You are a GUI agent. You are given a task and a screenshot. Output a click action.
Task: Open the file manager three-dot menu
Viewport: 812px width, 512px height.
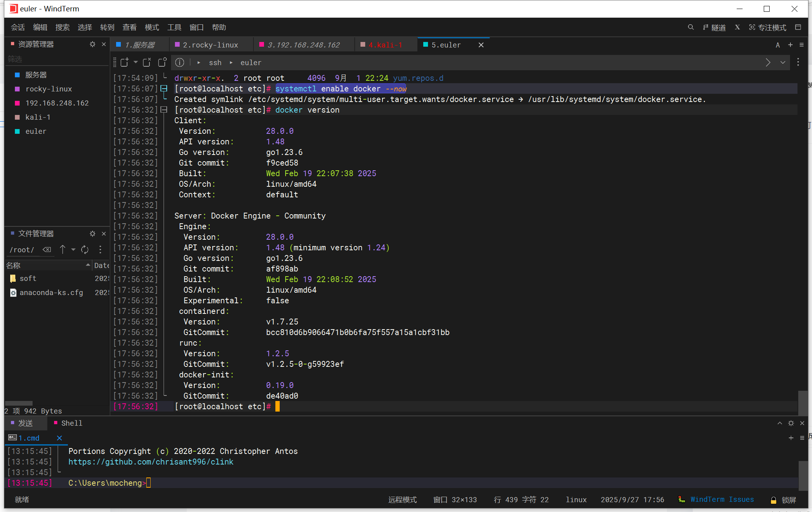tap(100, 250)
